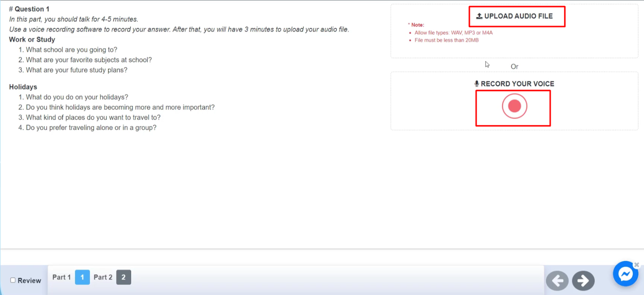Open question 2 in Part 2
The width and height of the screenshot is (644, 295).
point(124,277)
